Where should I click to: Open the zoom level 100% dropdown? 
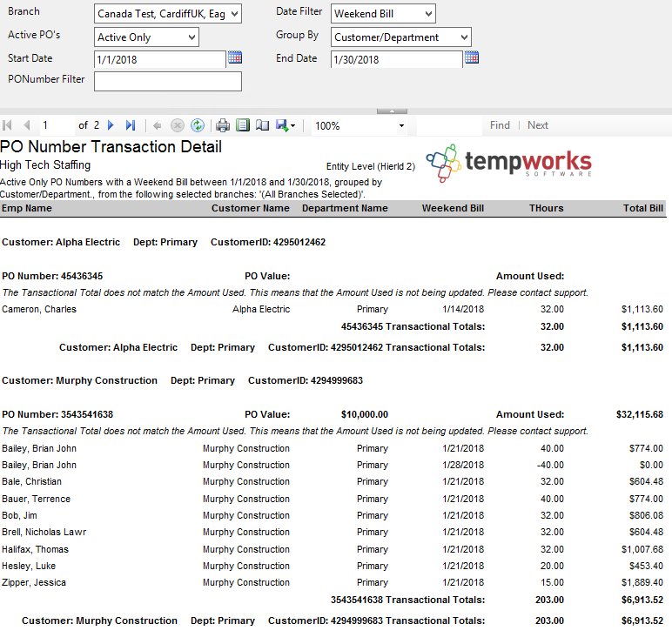[401, 125]
